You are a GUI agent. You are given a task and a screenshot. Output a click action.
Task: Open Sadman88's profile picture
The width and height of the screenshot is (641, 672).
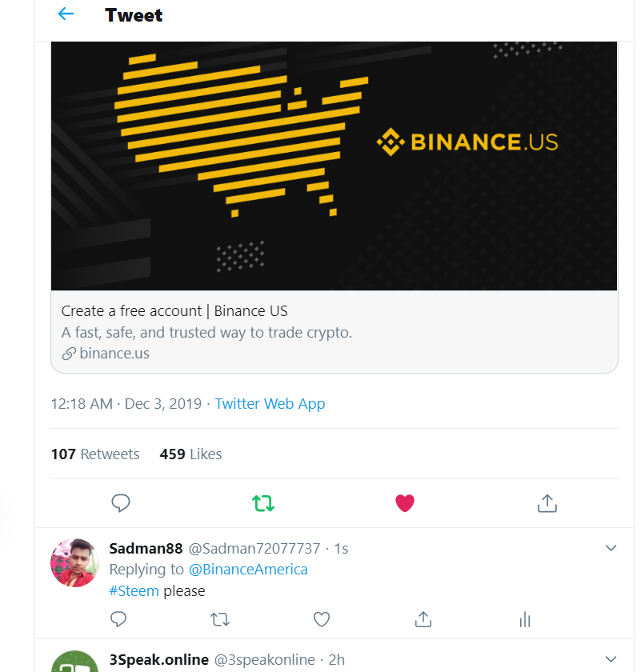74,562
